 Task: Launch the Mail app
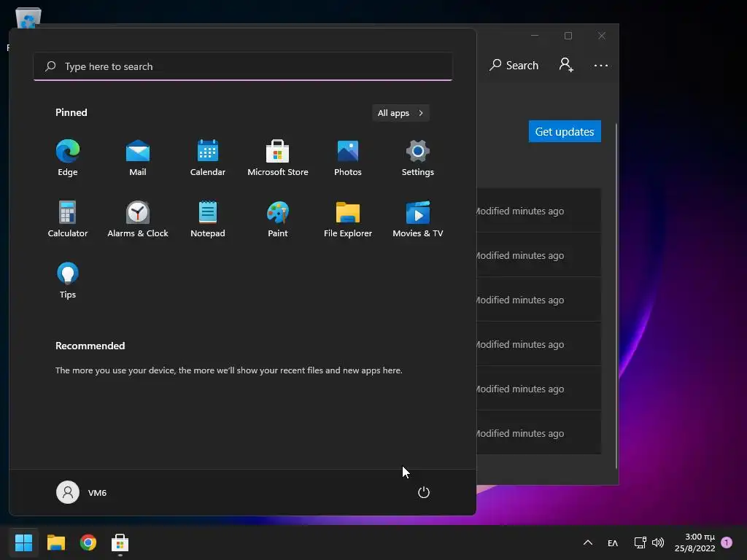138,158
